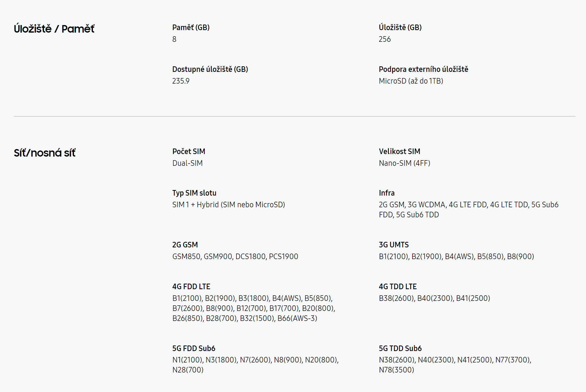
Task: Click the Velikost SIM label
Action: (399, 152)
